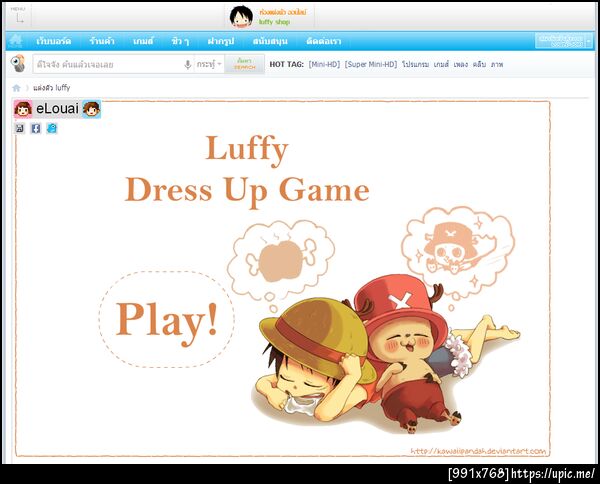Screen dimensions: 600x484
Task: Click the เพลง hot tag link
Action: (461, 64)
